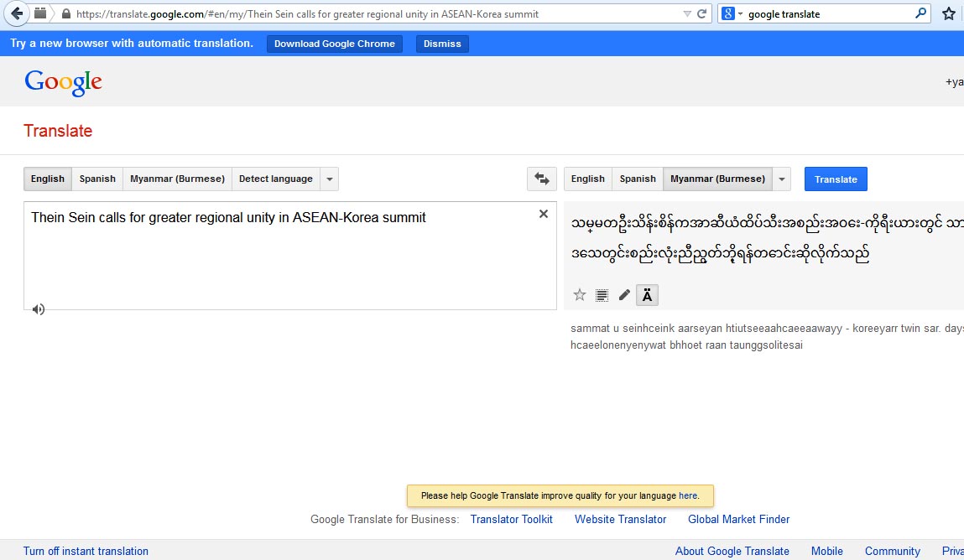
Task: Open About Google Translate link
Action: tap(732, 551)
